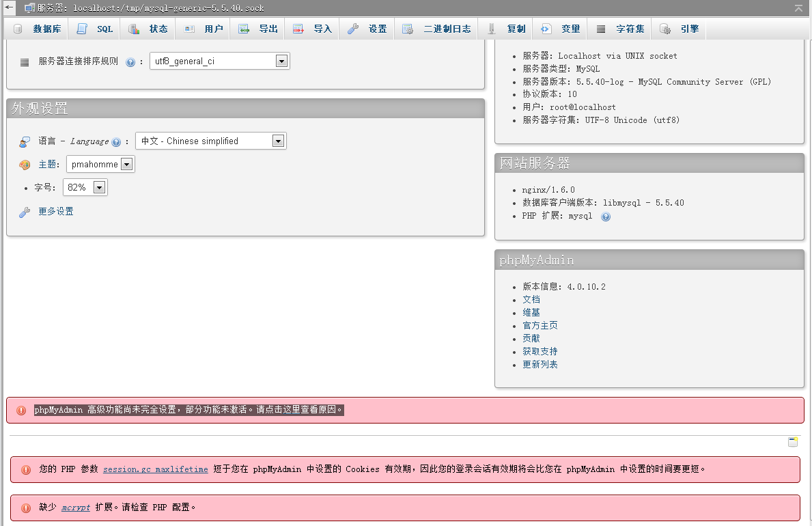The width and height of the screenshot is (812, 526).
Task: Open the 字符集 tab
Action: click(x=620, y=29)
